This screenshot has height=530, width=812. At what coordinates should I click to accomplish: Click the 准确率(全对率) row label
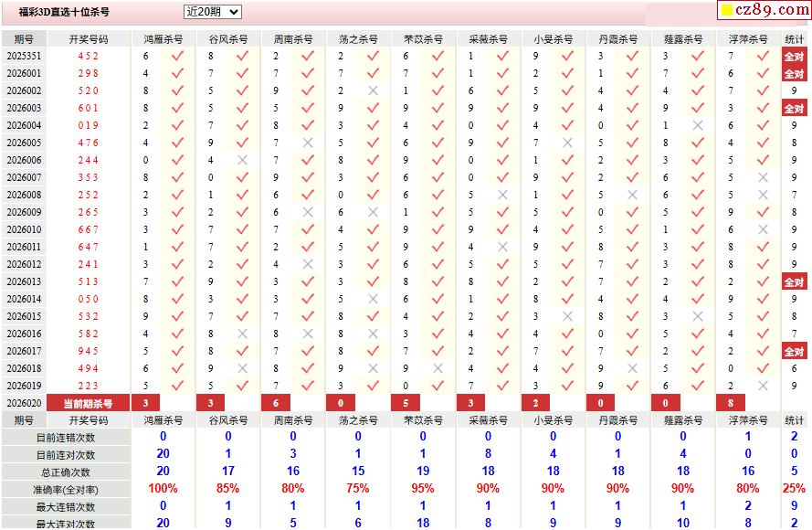click(66, 490)
